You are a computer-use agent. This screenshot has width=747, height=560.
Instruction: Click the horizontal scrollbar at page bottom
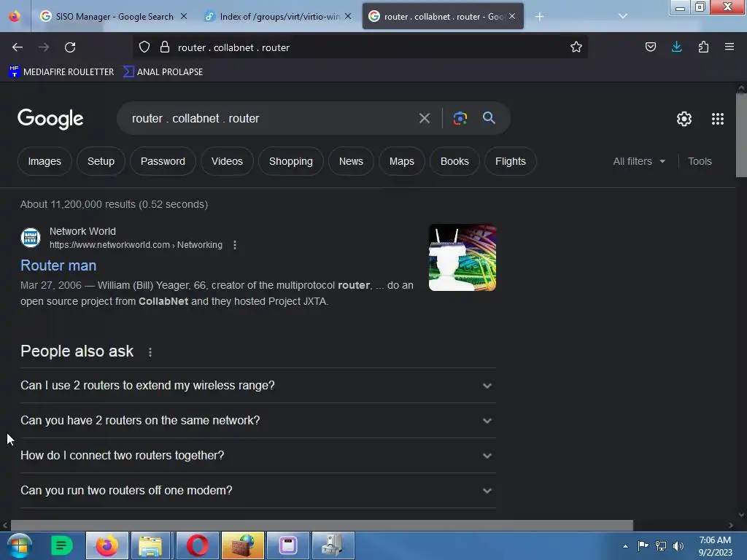click(322, 525)
